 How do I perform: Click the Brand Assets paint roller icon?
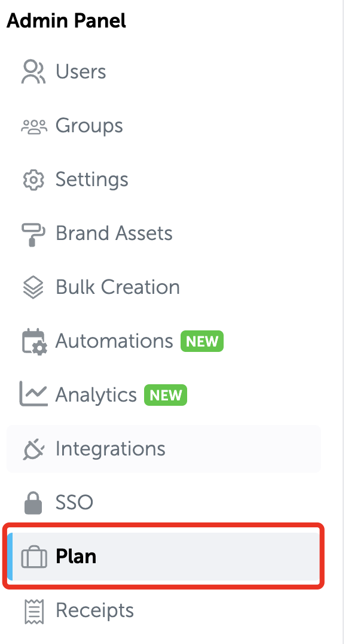[33, 233]
